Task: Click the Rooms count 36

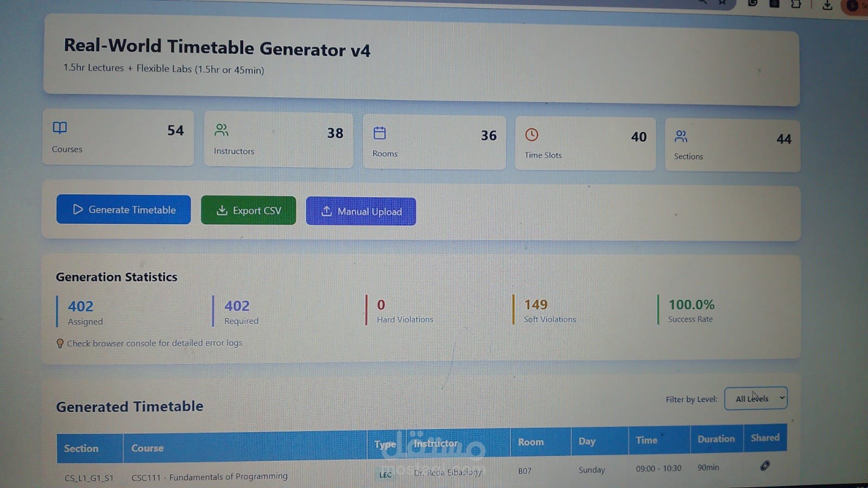Action: pyautogui.click(x=489, y=135)
